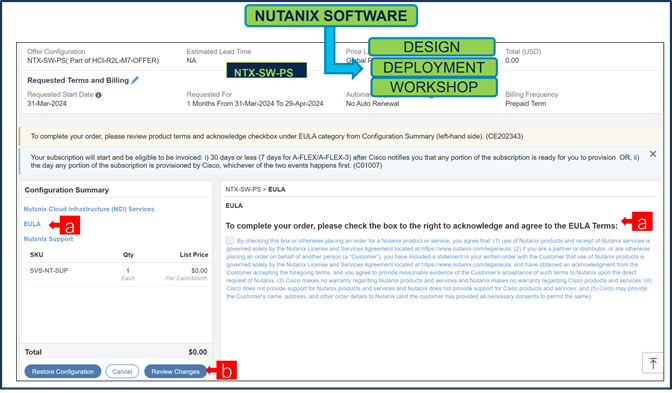Click the Requested Start Date value 31-Mar-2024
The image size is (672, 393).
pyautogui.click(x=47, y=104)
